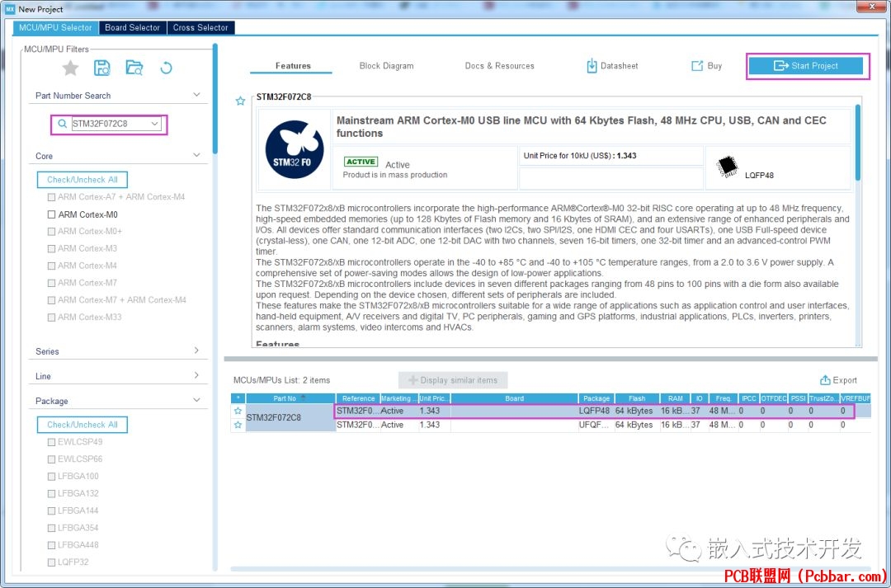
Task: Toggle ARM Cortex-M0 checkbox
Action: coord(51,214)
